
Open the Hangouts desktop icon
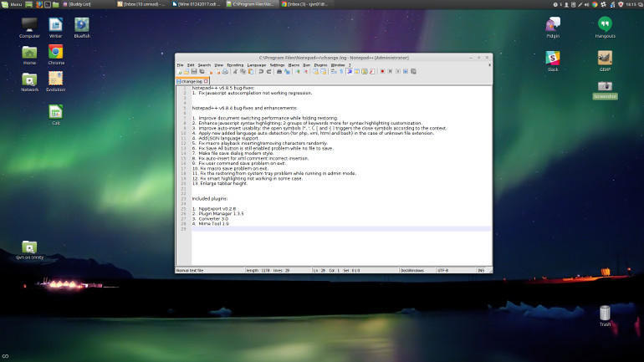pyautogui.click(x=605, y=28)
